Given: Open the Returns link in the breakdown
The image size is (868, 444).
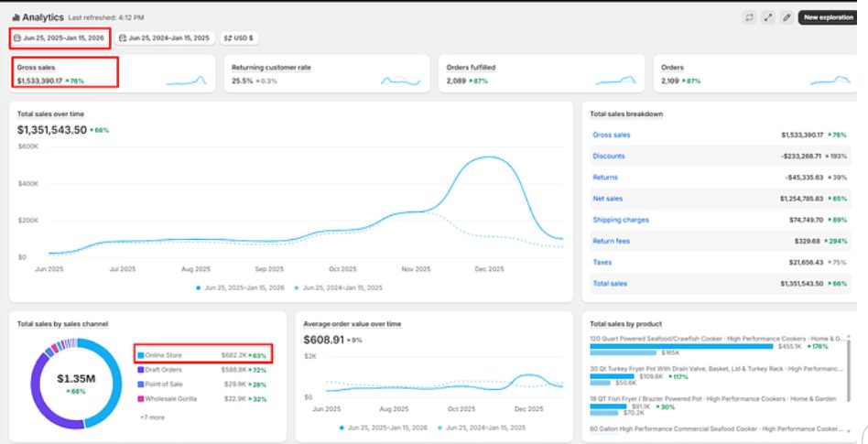Looking at the screenshot, I should 605,178.
